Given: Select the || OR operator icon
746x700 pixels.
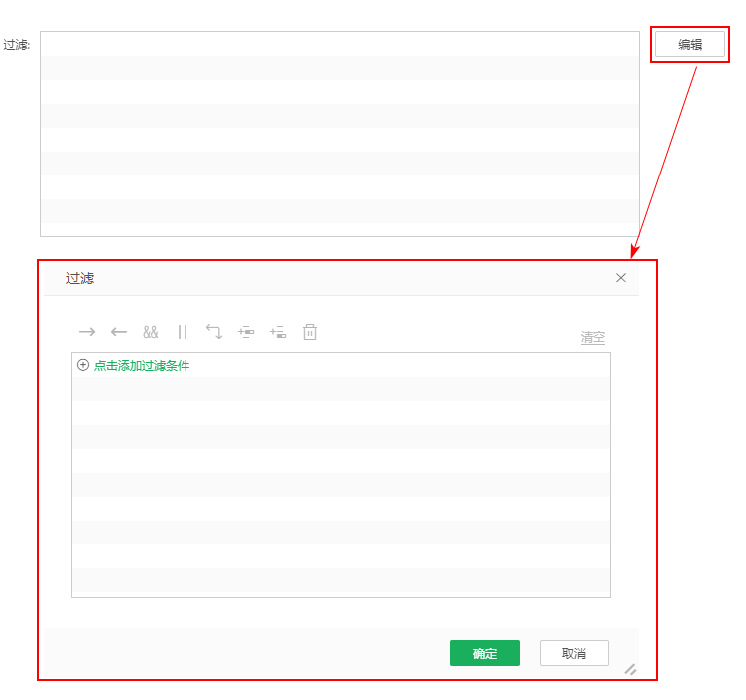Looking at the screenshot, I should 183,332.
